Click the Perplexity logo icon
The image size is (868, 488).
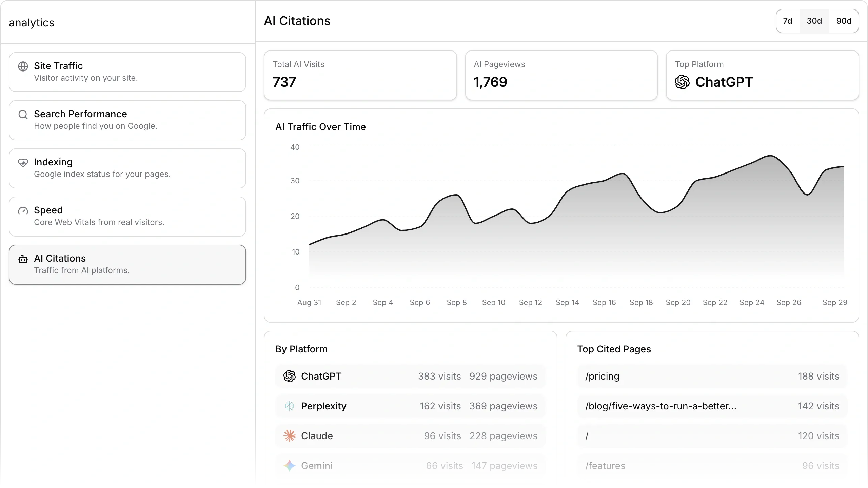click(290, 406)
